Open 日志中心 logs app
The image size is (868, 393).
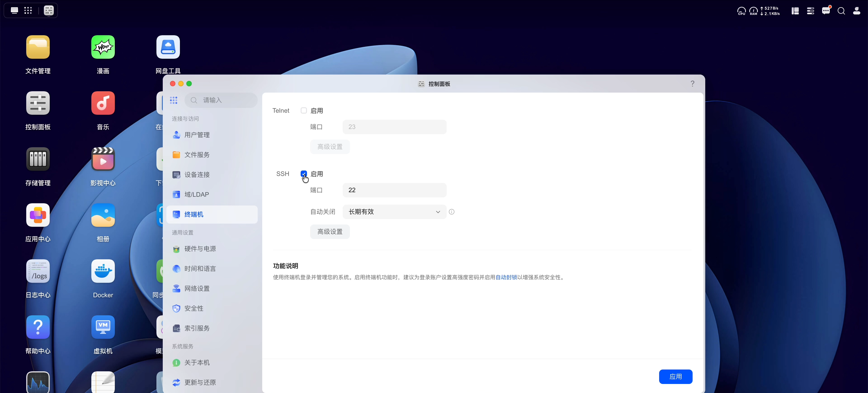pos(38,271)
